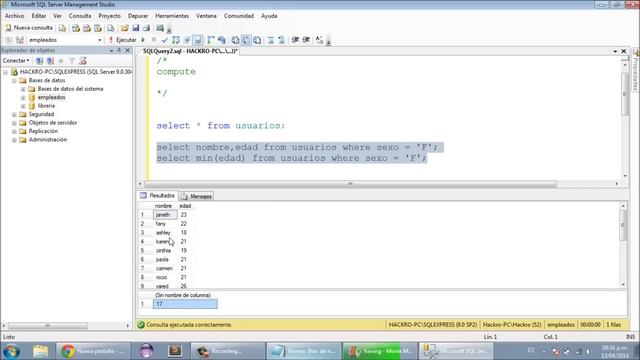This screenshot has height=360, width=640.
Task: Open the active documents dropdown arrow
Action: coord(615,51)
